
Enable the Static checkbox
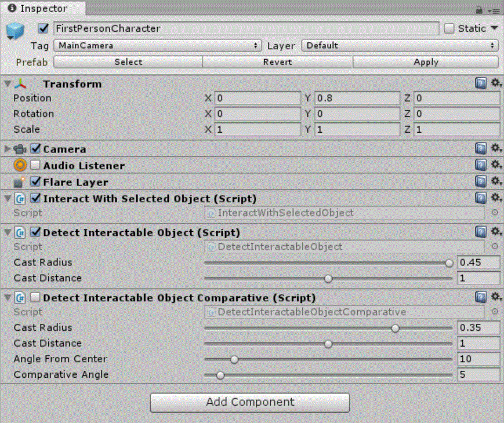(x=449, y=28)
